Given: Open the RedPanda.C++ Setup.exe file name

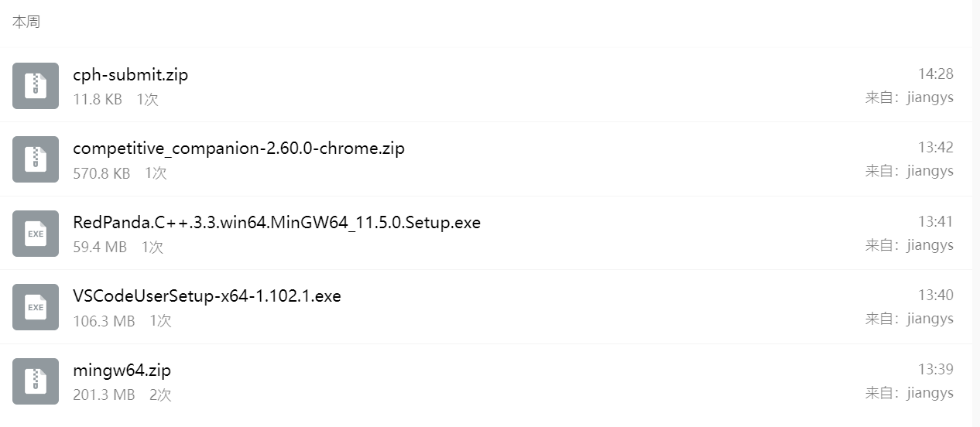Looking at the screenshot, I should point(276,223).
